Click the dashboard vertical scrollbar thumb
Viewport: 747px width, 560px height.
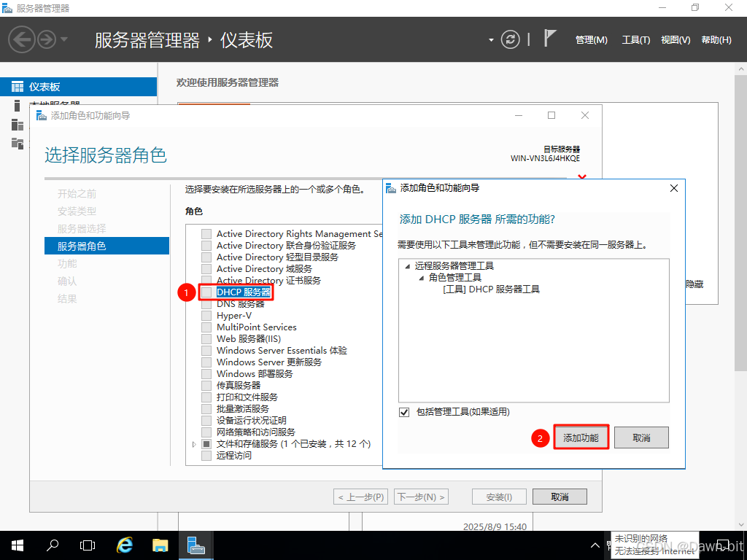coord(741,224)
